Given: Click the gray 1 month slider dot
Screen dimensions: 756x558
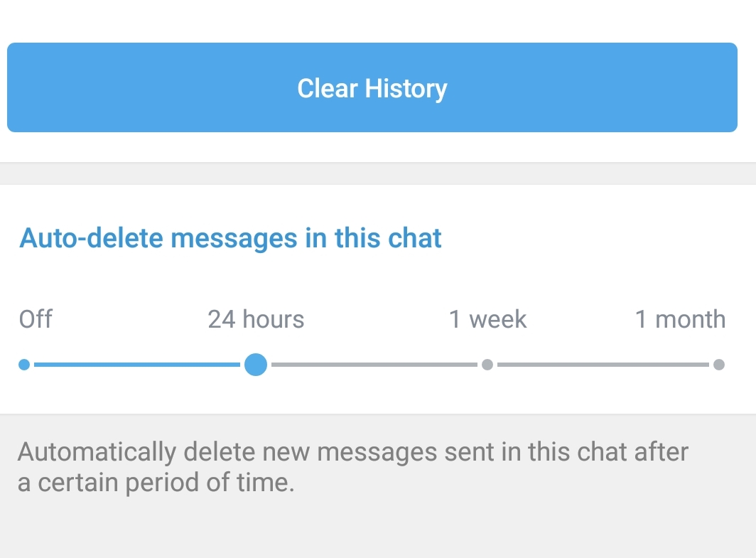Looking at the screenshot, I should click(x=718, y=365).
